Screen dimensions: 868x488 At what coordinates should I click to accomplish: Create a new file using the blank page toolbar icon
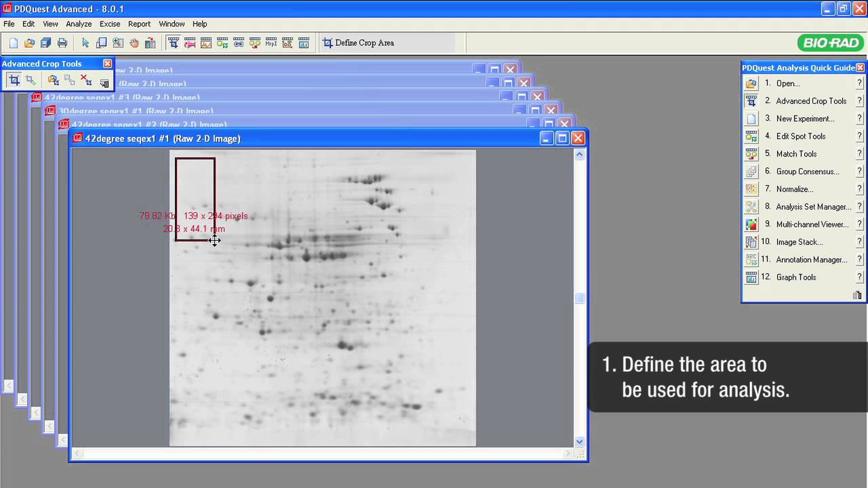pos(14,43)
